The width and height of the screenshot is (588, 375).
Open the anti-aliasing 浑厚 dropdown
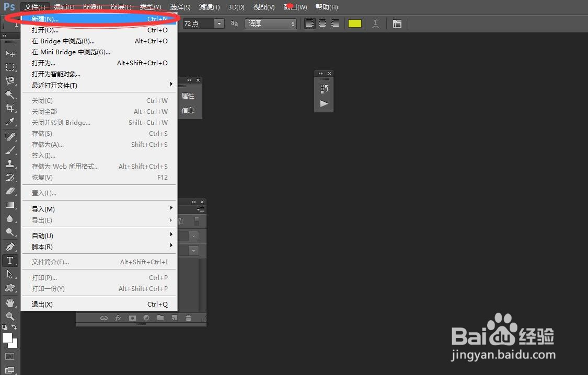coord(271,24)
